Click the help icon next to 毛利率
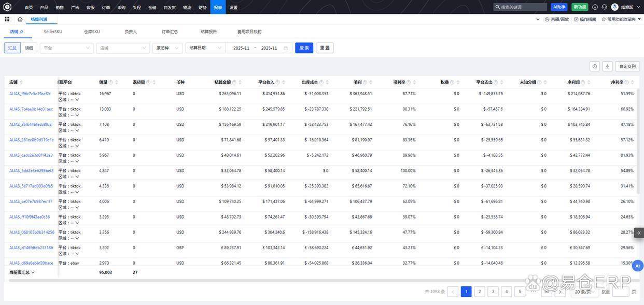Viewport: 644px width, 305px height. tap(410, 82)
